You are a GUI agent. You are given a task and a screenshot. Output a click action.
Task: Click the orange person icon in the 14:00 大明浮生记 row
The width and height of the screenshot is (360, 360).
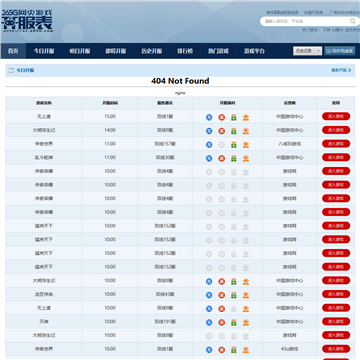246,131
